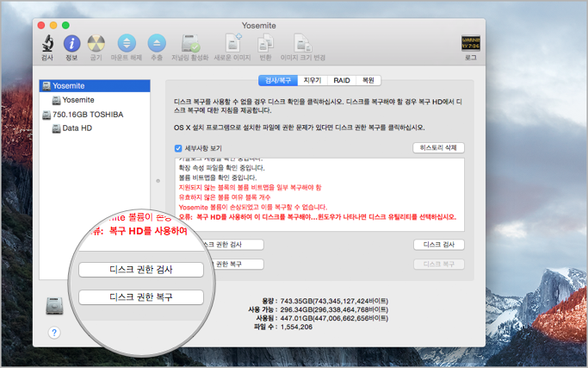
Task: Click the dimmed 디스크 복구 button
Action: (x=439, y=264)
